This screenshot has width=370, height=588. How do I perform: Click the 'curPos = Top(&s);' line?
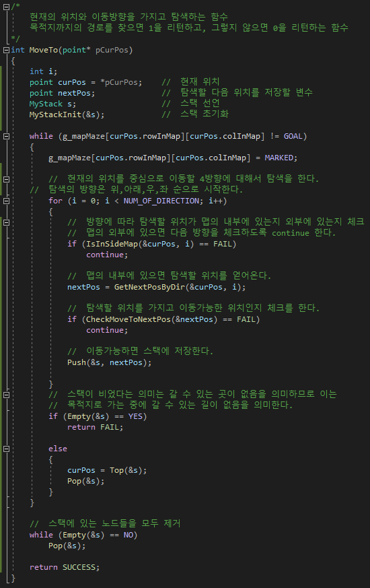pyautogui.click(x=107, y=470)
